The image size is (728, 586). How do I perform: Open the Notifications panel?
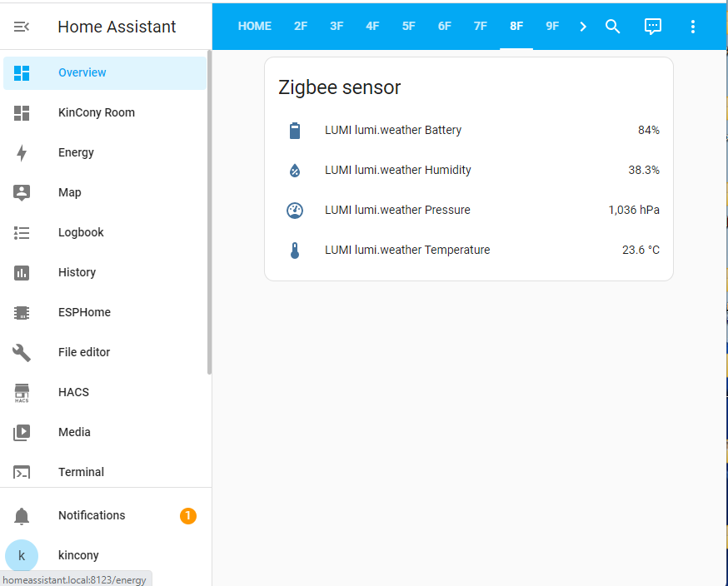click(x=92, y=515)
